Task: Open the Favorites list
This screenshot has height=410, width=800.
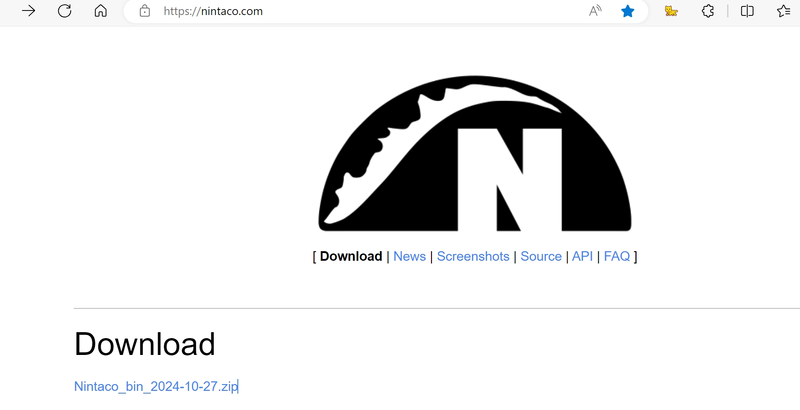Action: tap(783, 11)
